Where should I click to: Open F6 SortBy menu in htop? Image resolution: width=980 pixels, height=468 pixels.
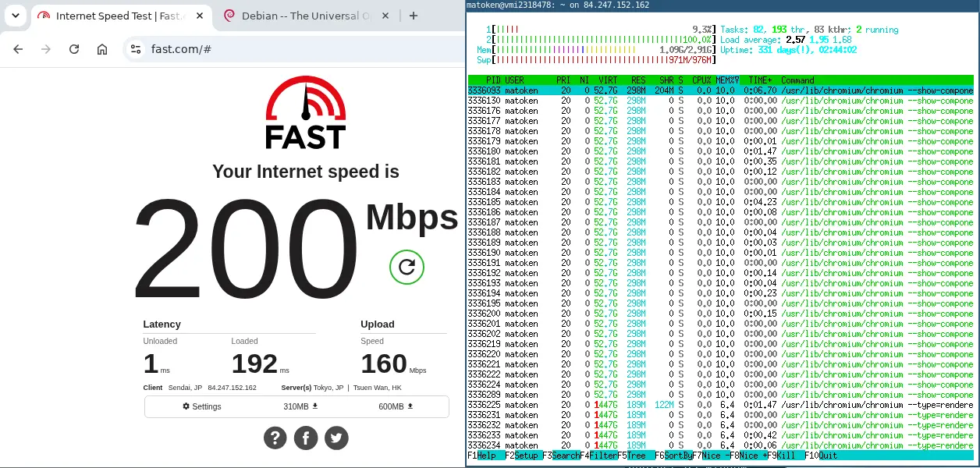coord(673,456)
